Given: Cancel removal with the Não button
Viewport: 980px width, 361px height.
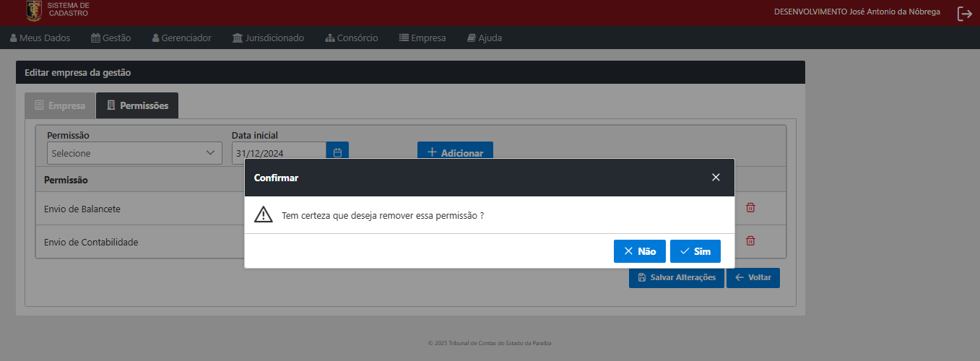Looking at the screenshot, I should (640, 251).
